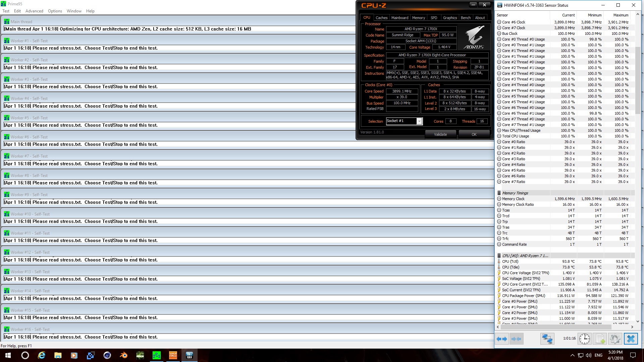Switch to CPU-Z Mainboard tab

(400, 18)
